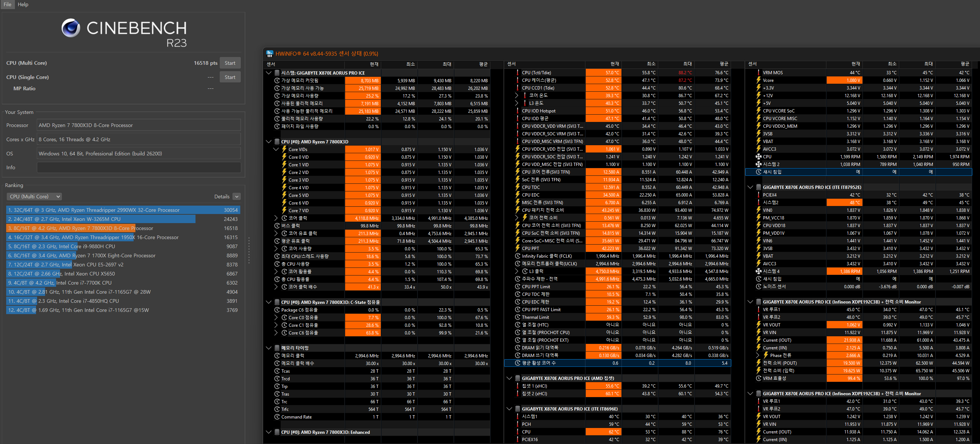Click the clock icon beside 노이즈 센서
980x444 pixels.
click(758, 286)
